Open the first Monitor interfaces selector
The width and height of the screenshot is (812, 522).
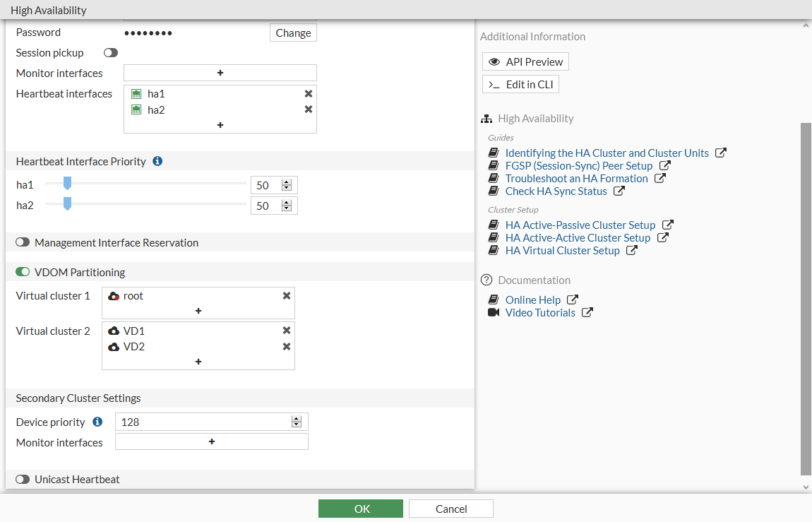[220, 73]
